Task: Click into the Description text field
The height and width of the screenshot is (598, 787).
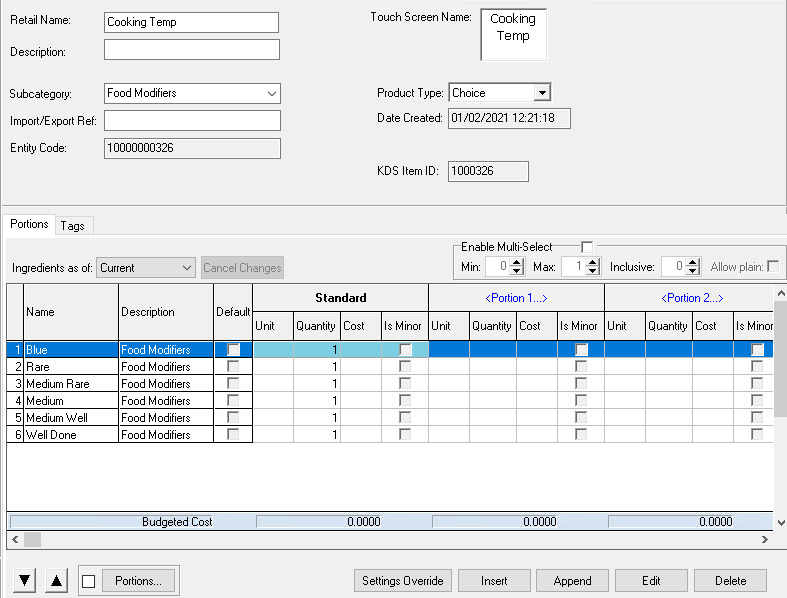Action: click(192, 51)
